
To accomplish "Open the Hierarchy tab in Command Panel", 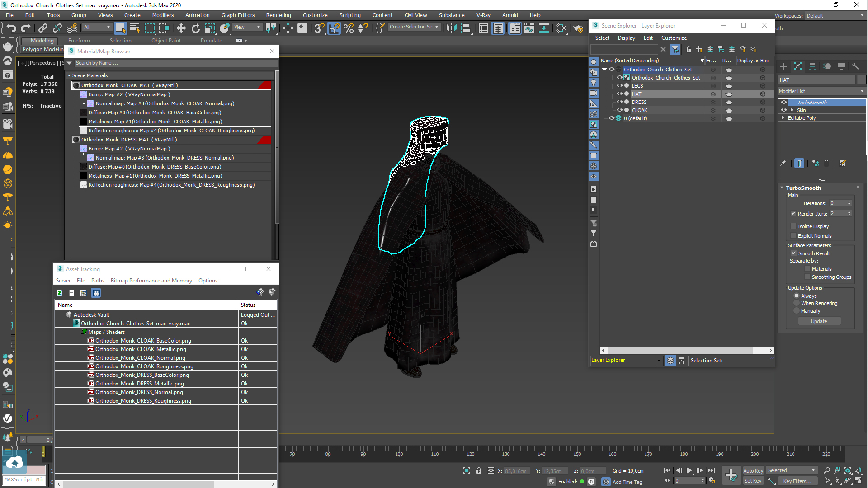I will [812, 66].
